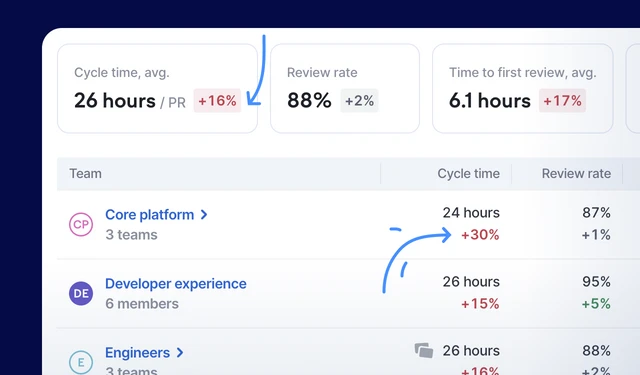This screenshot has height=375, width=640.
Task: Open the Cycle time, avg. metric card
Action: [x=158, y=89]
